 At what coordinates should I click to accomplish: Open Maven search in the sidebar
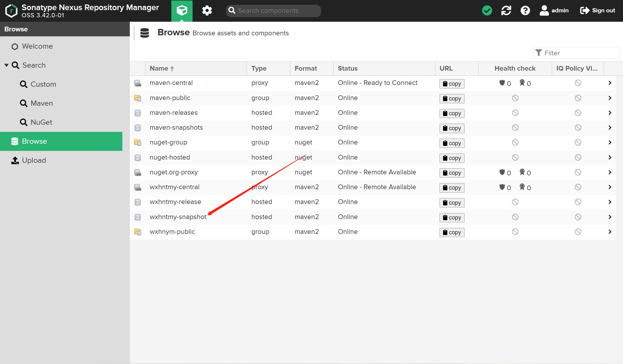[36, 103]
